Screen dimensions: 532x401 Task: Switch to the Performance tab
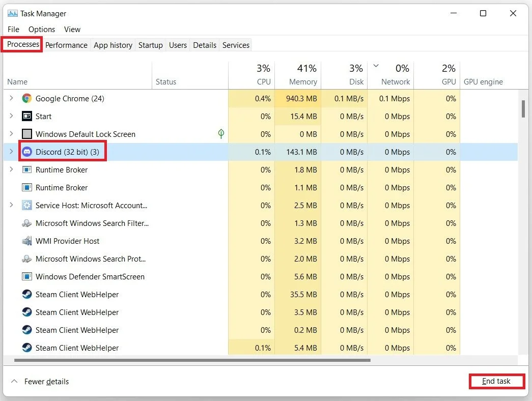tap(66, 45)
